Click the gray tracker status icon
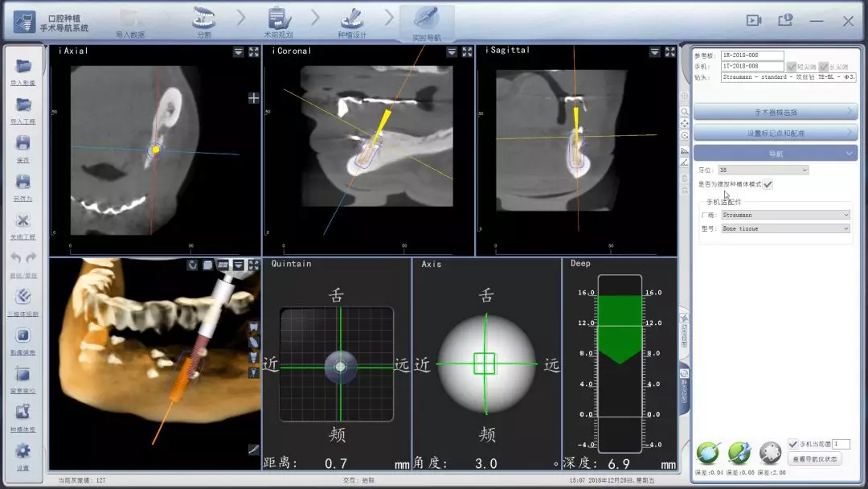868x489 pixels. [770, 451]
